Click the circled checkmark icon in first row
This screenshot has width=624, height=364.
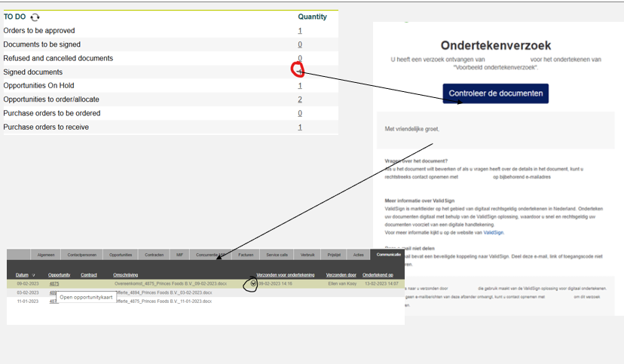click(x=253, y=284)
